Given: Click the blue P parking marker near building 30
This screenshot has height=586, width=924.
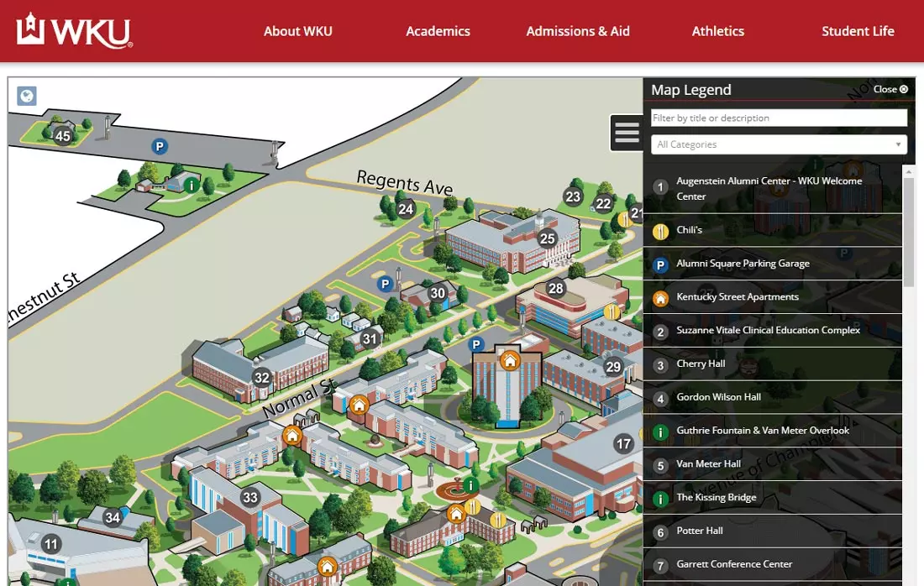Looking at the screenshot, I should [385, 283].
